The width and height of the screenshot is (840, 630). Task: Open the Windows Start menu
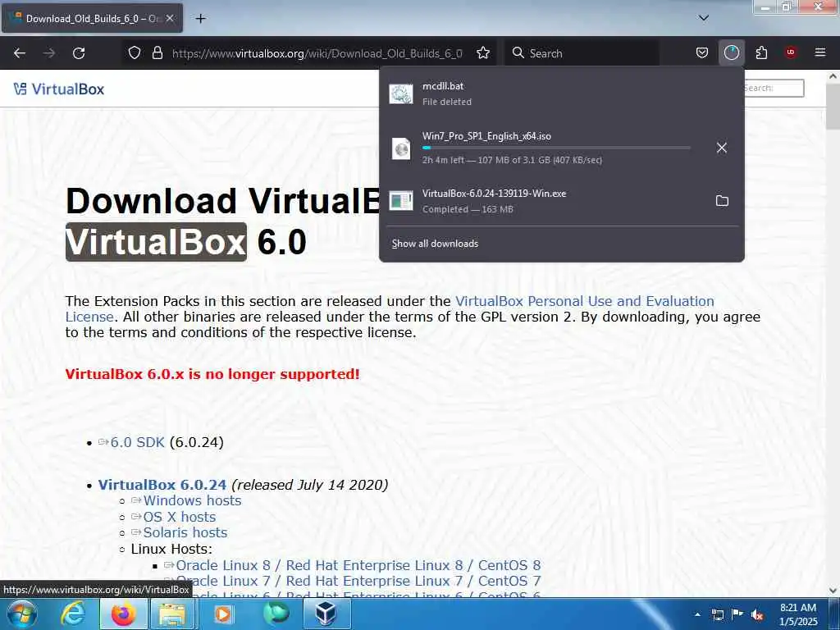(21, 614)
